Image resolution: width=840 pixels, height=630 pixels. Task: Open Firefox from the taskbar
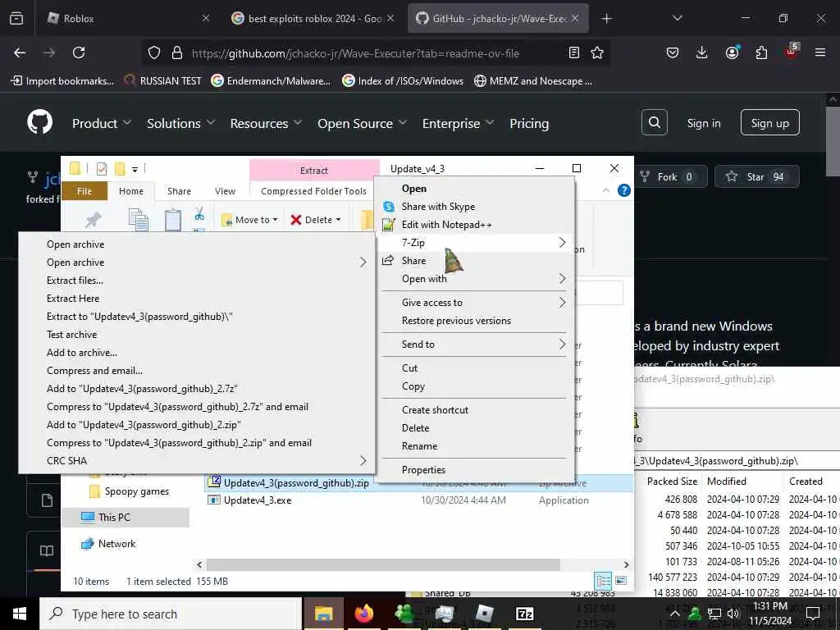point(364,614)
